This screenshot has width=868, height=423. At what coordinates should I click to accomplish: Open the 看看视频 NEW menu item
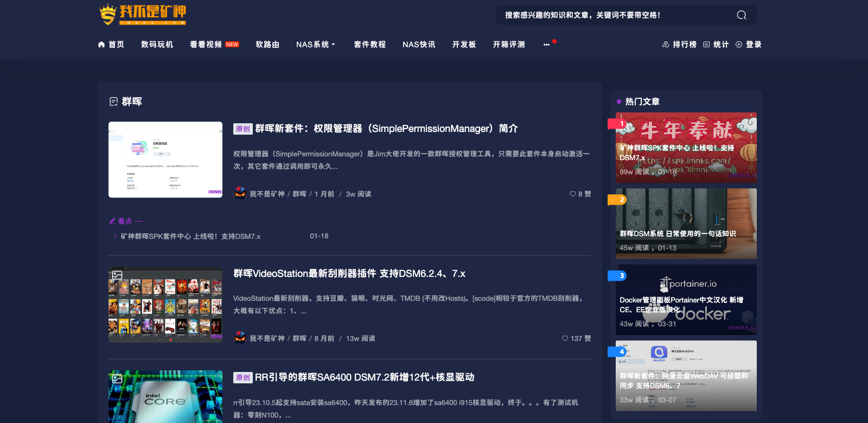[214, 45]
